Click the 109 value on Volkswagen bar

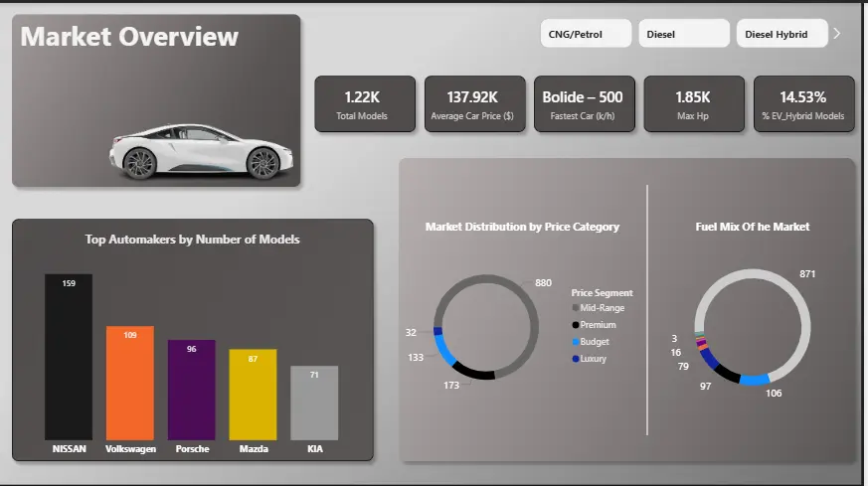point(130,335)
